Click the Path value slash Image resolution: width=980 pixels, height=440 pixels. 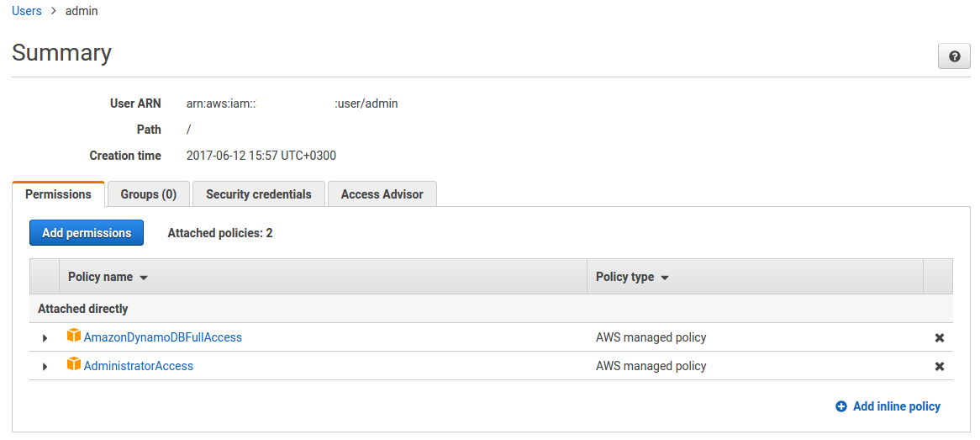pyautogui.click(x=189, y=130)
